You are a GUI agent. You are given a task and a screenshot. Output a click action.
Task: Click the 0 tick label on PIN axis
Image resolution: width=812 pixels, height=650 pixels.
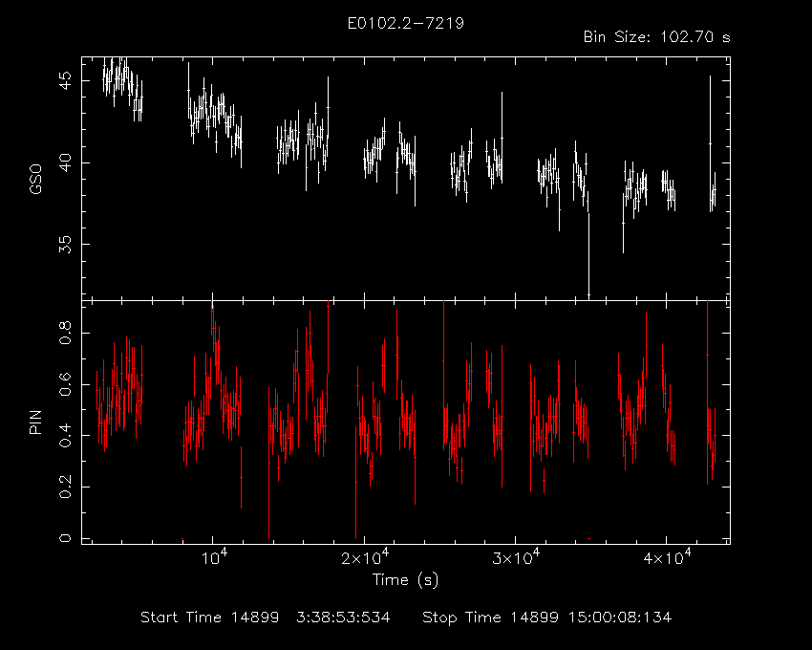[65, 538]
